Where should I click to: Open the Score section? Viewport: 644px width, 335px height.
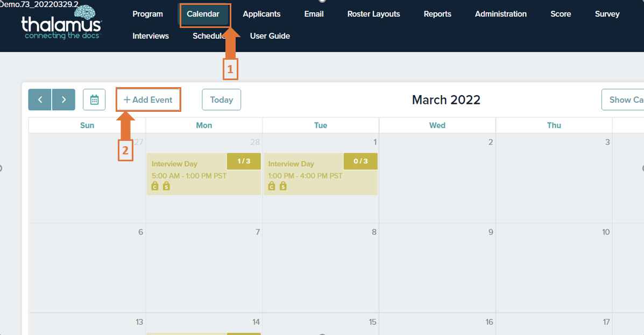561,14
